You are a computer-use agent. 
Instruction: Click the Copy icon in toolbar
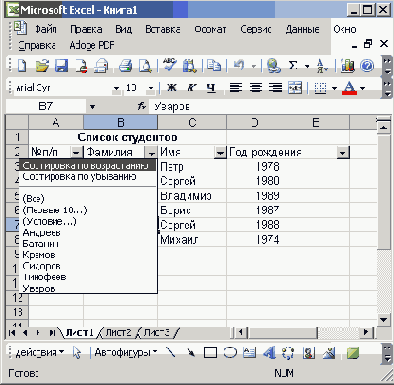[x=214, y=65]
